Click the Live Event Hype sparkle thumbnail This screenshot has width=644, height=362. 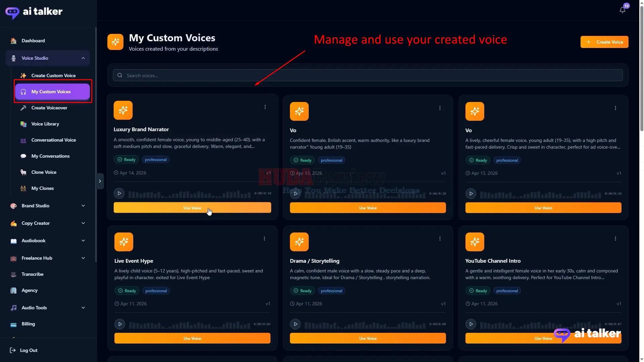[124, 242]
